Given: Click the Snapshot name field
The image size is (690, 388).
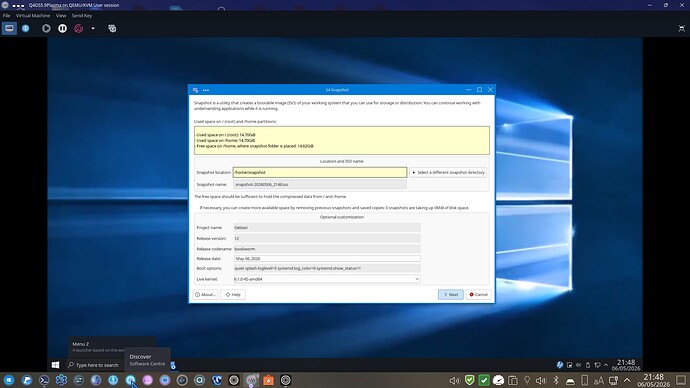Looking at the screenshot, I should [x=319, y=184].
